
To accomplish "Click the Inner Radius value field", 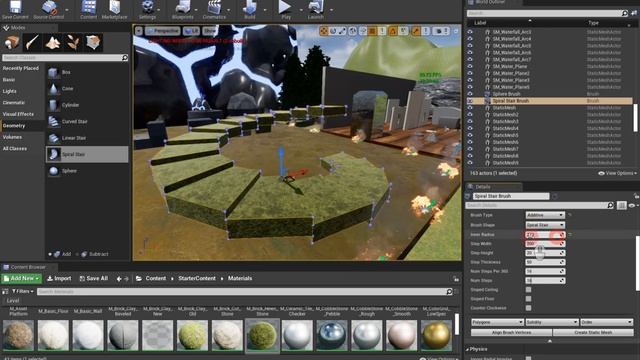I will 545,235.
